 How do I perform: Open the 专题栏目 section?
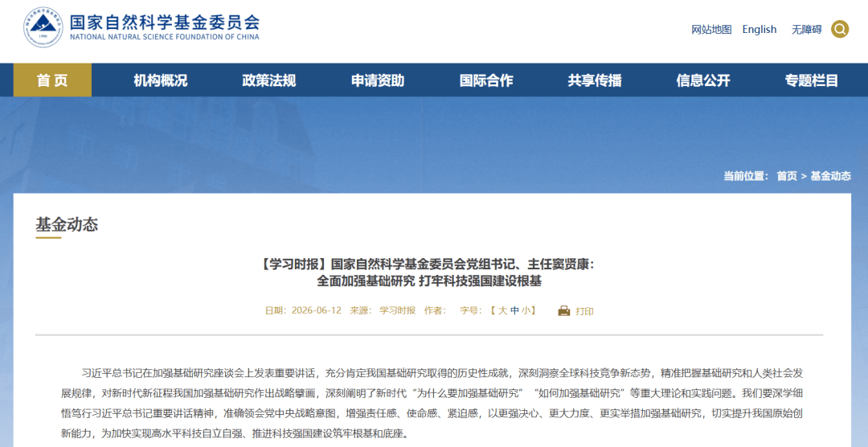pos(812,80)
